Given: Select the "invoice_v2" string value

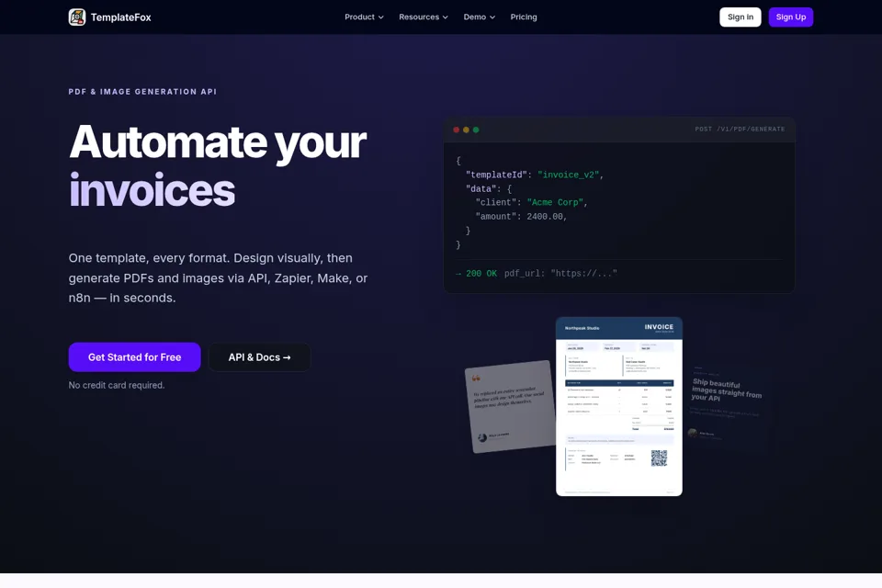Looking at the screenshot, I should pos(568,175).
